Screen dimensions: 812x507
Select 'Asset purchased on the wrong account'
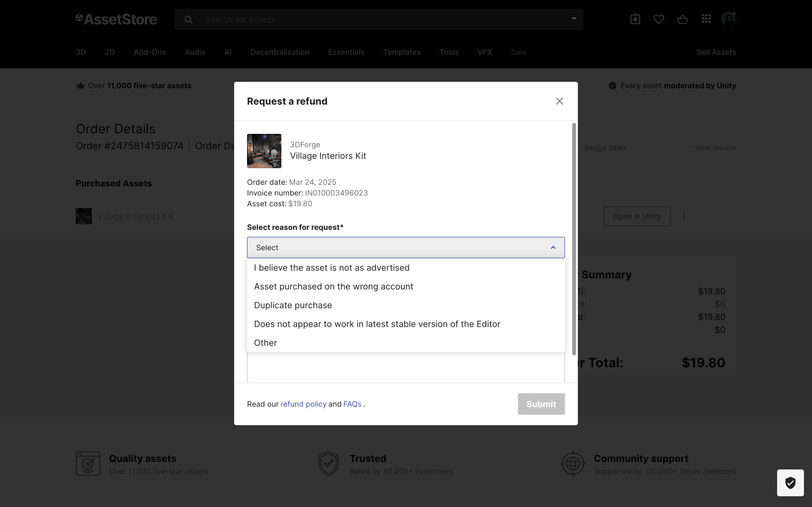pos(333,286)
